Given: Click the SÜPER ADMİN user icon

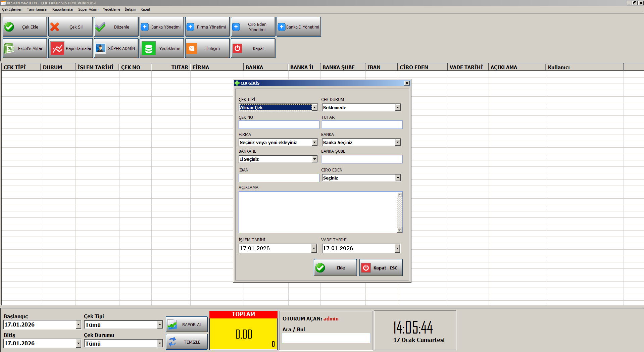Looking at the screenshot, I should (x=100, y=48).
